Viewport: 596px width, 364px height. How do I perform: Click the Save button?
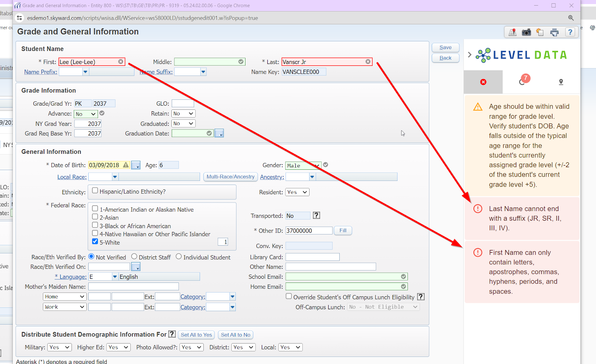(x=445, y=47)
